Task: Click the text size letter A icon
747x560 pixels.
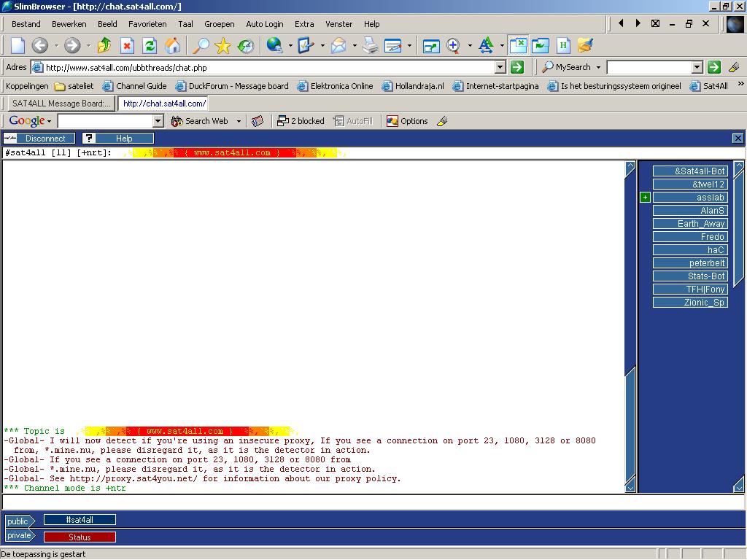Action: [486, 46]
